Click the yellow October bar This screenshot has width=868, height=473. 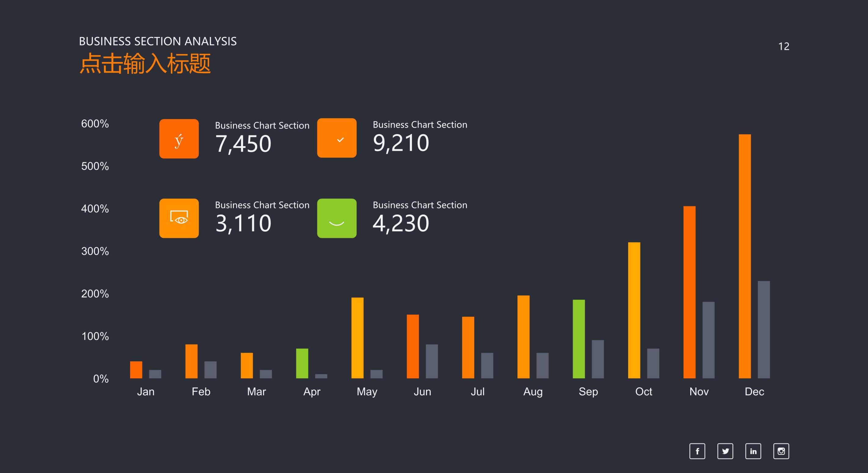coord(634,310)
